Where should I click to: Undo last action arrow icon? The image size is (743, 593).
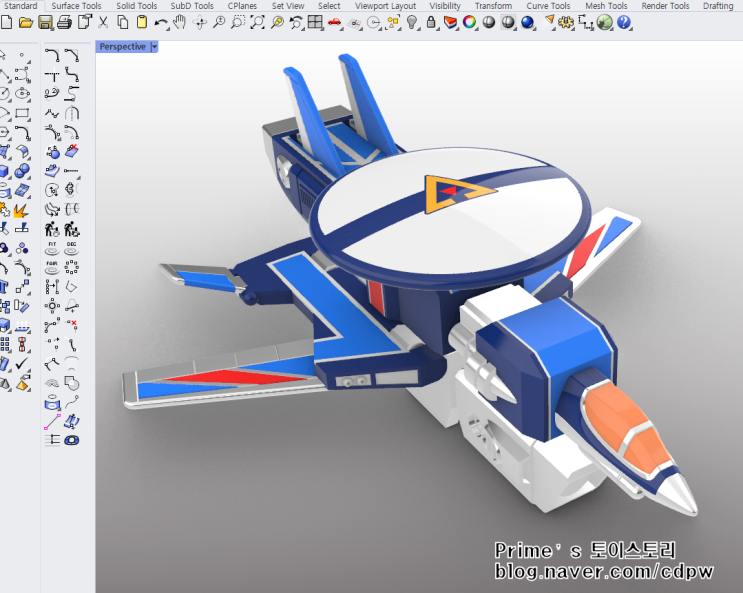161,23
